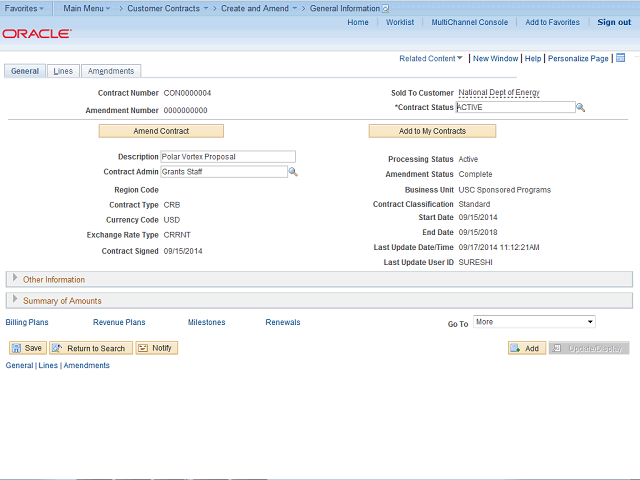Viewport: 640px width, 480px height.
Task: Click the Contract Status lookup magnifier icon
Action: click(x=580, y=107)
